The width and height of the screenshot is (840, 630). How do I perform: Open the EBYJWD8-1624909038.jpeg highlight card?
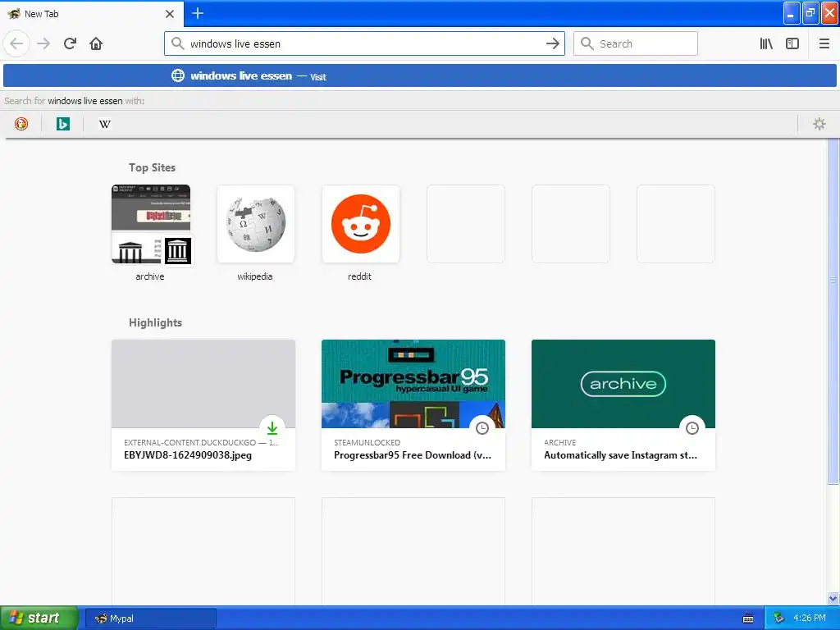click(203, 405)
